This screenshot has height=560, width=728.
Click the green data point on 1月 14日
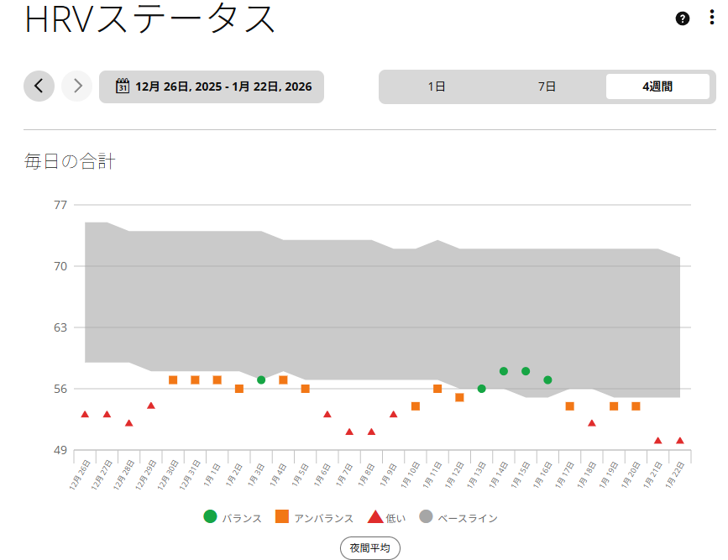[x=504, y=371]
